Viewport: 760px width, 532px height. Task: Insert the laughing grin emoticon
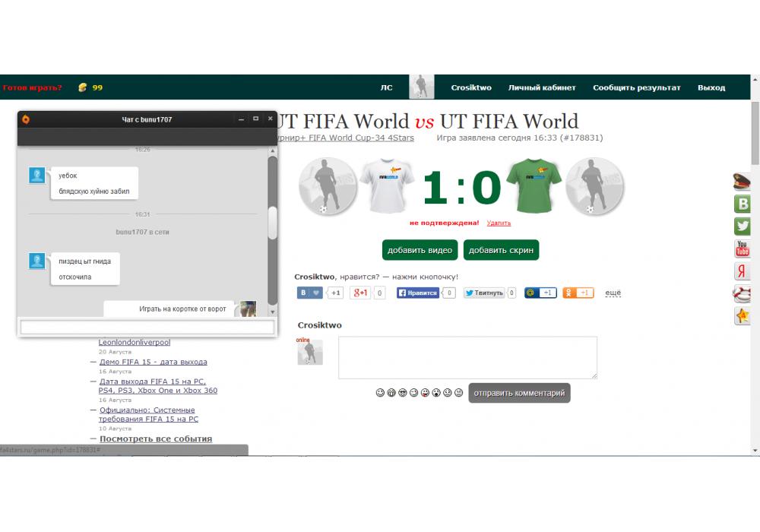(x=391, y=392)
